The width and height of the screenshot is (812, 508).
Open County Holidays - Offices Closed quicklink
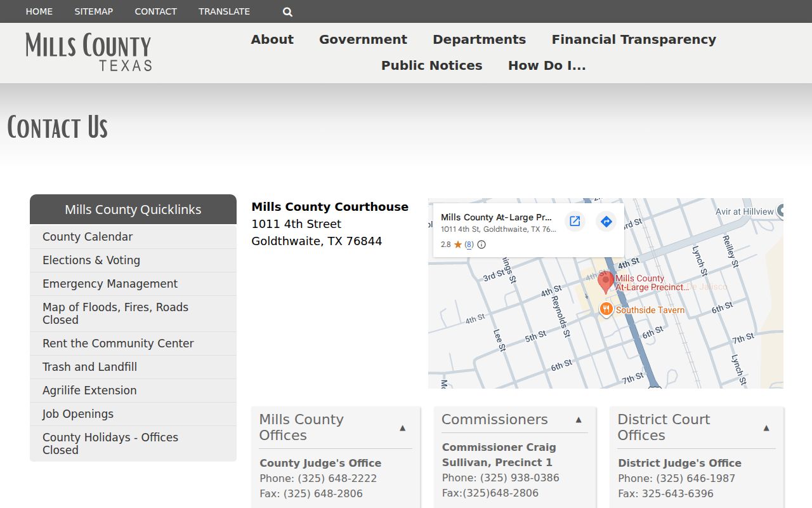click(x=133, y=444)
